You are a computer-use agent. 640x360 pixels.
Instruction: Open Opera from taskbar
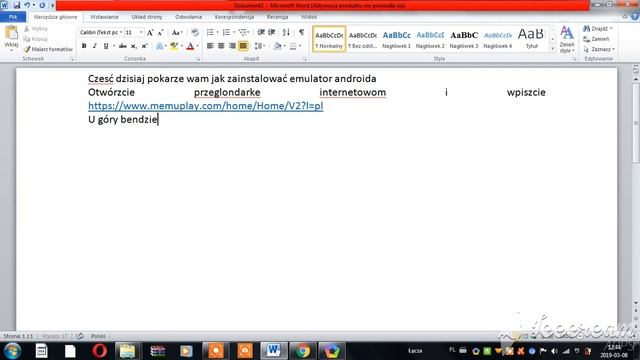(100, 351)
